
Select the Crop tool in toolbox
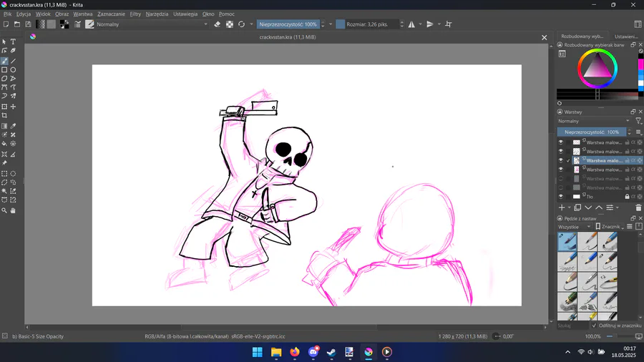(x=4, y=116)
